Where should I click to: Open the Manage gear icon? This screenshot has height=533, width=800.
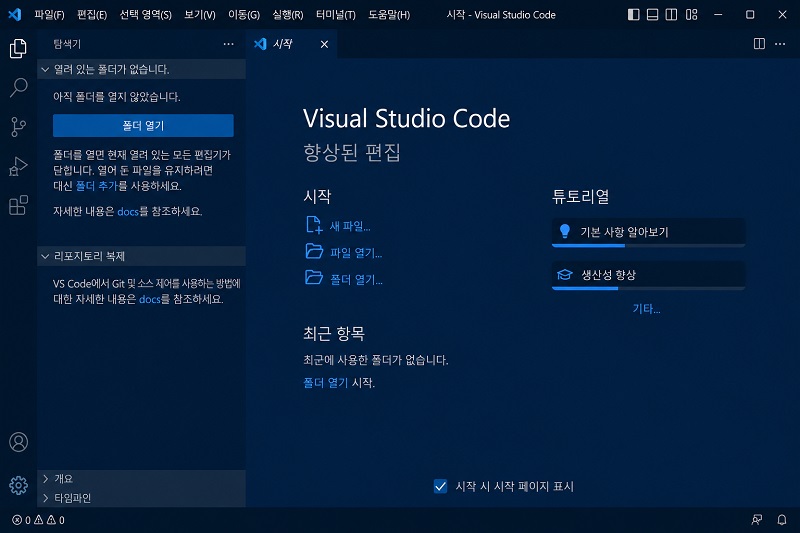18,485
